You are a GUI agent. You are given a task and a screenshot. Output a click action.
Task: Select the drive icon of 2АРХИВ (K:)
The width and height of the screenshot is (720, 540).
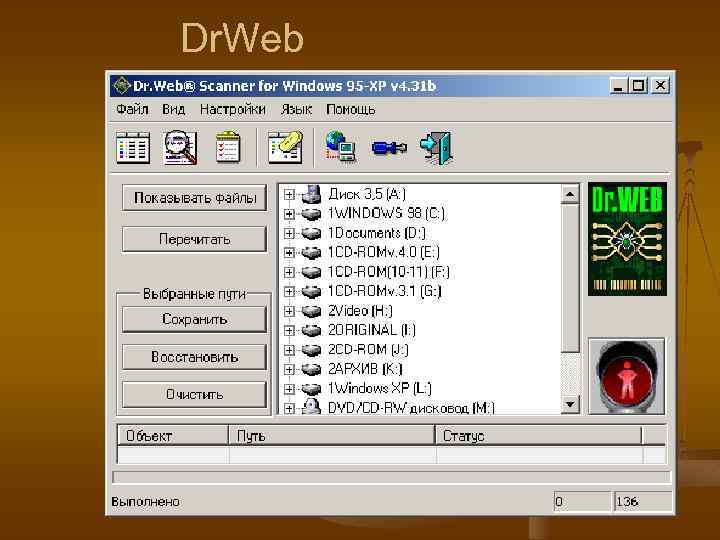[311, 369]
